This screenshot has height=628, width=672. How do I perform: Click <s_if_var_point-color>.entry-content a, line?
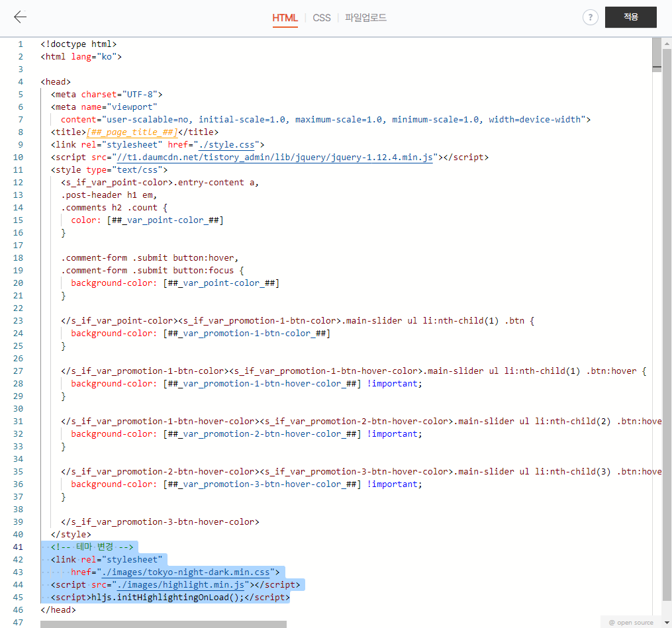pos(160,183)
